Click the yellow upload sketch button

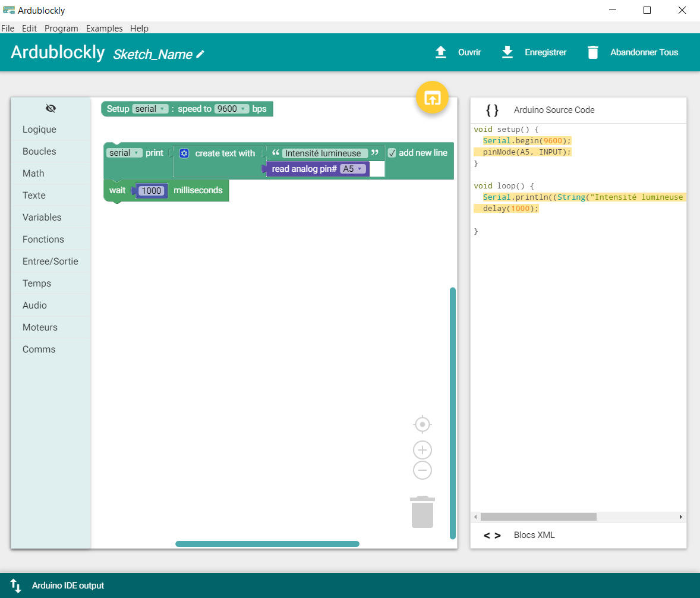coord(433,97)
